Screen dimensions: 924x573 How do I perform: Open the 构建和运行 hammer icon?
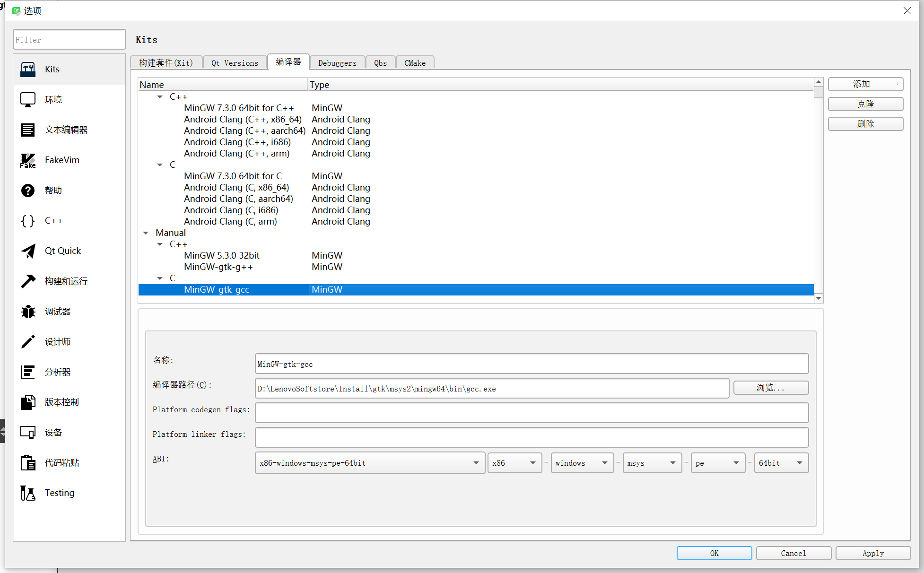coord(28,281)
